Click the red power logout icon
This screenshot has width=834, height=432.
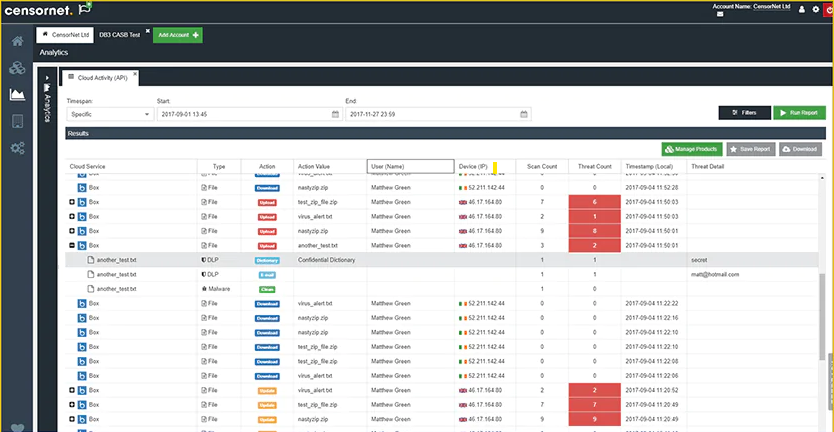(829, 10)
